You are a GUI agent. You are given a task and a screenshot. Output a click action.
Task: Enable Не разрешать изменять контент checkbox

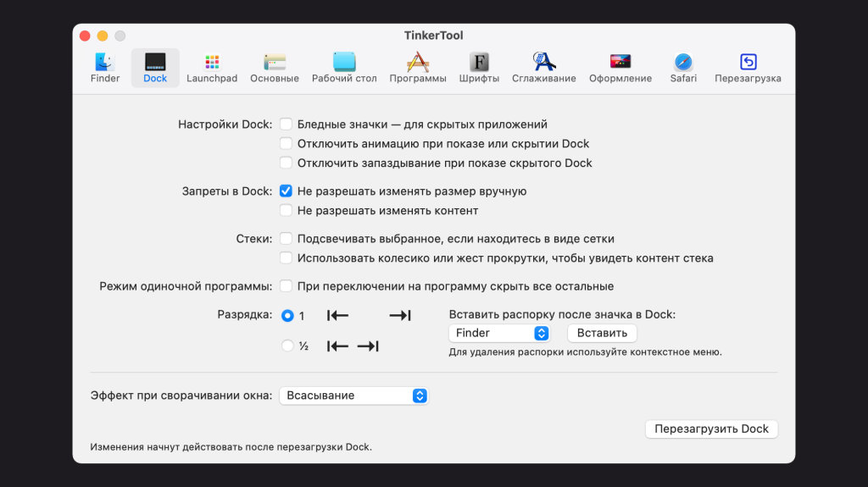287,211
